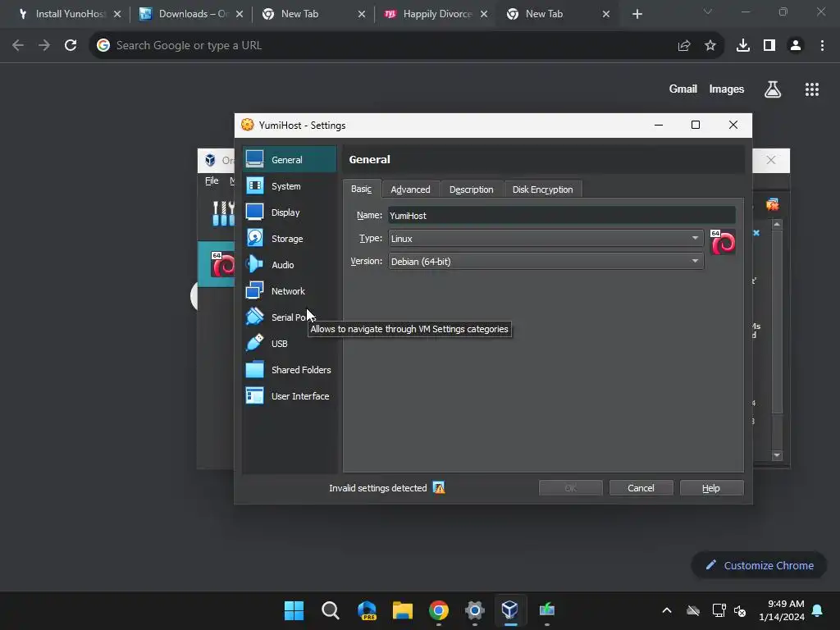Open Chrome tab search chevron
Viewport: 840px width, 630px height.
tap(707, 11)
